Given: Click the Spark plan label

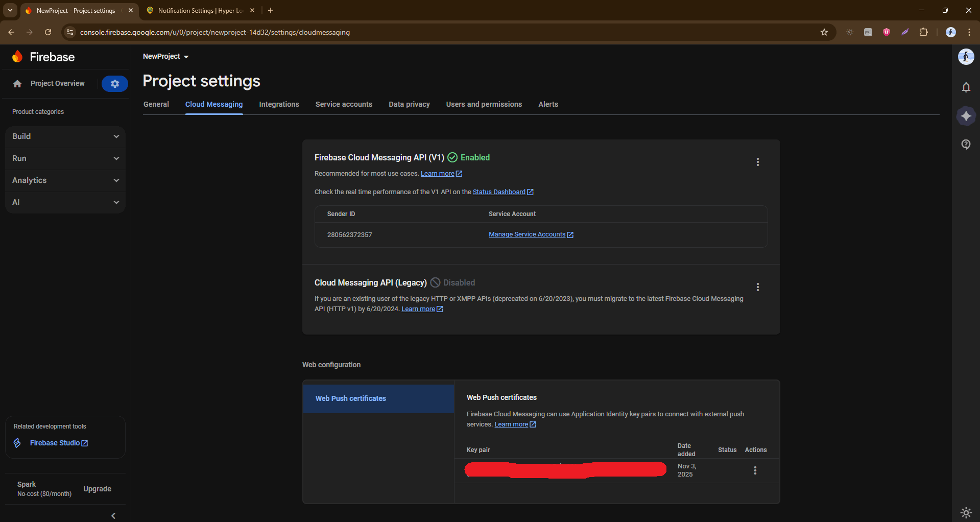Looking at the screenshot, I should [x=27, y=484].
